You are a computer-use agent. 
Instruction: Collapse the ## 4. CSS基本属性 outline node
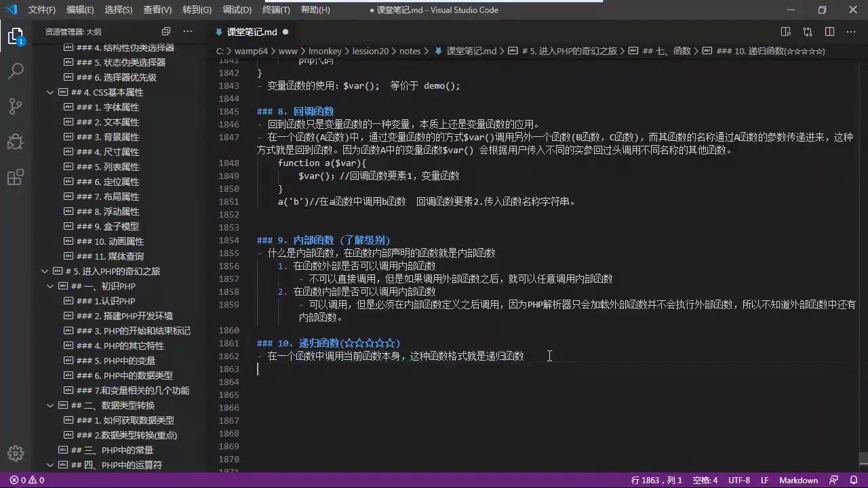pos(50,92)
